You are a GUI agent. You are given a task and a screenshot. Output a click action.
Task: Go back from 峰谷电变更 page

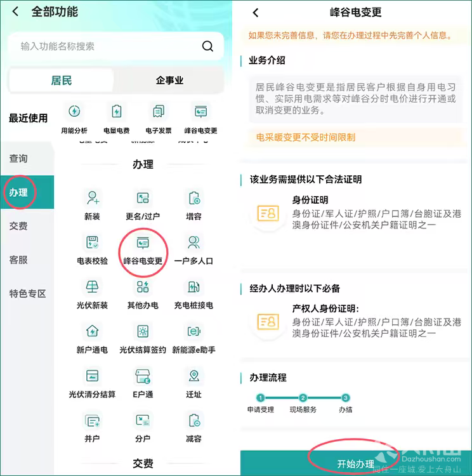pyautogui.click(x=256, y=13)
